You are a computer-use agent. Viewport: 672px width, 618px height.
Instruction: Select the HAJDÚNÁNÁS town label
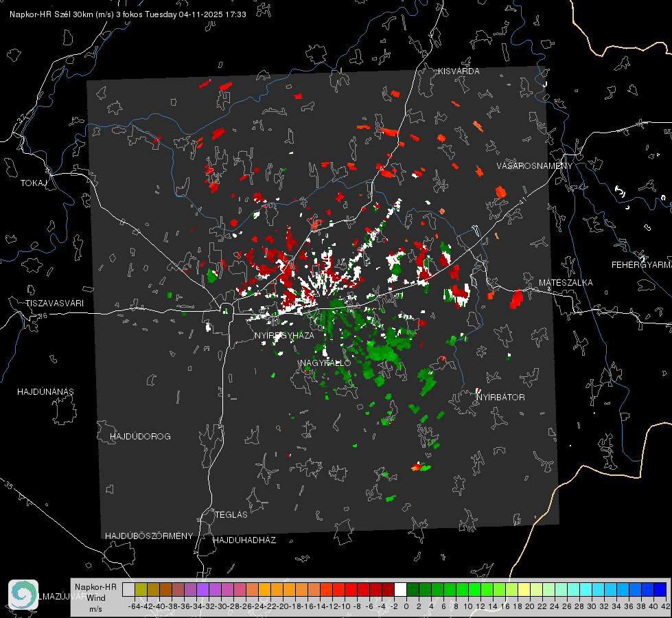[x=45, y=391]
